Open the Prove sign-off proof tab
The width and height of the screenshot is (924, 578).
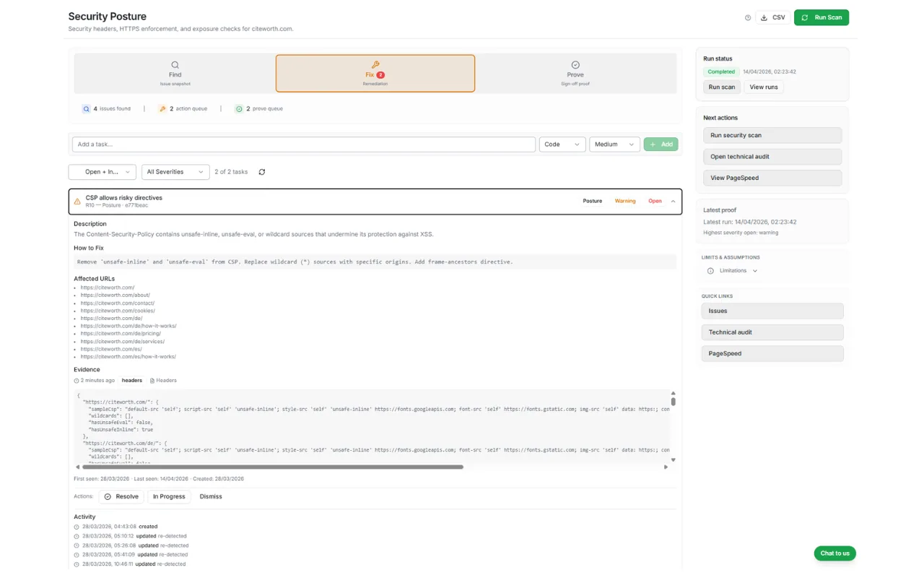[x=575, y=74]
